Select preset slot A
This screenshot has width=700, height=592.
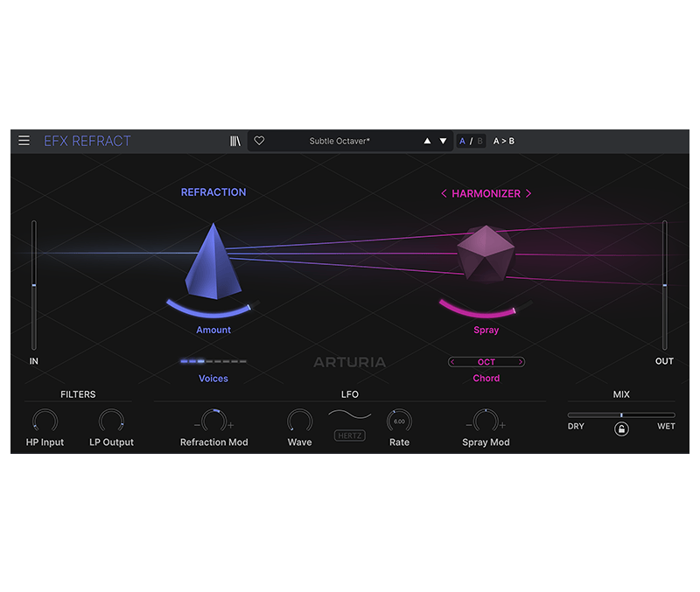tap(463, 141)
